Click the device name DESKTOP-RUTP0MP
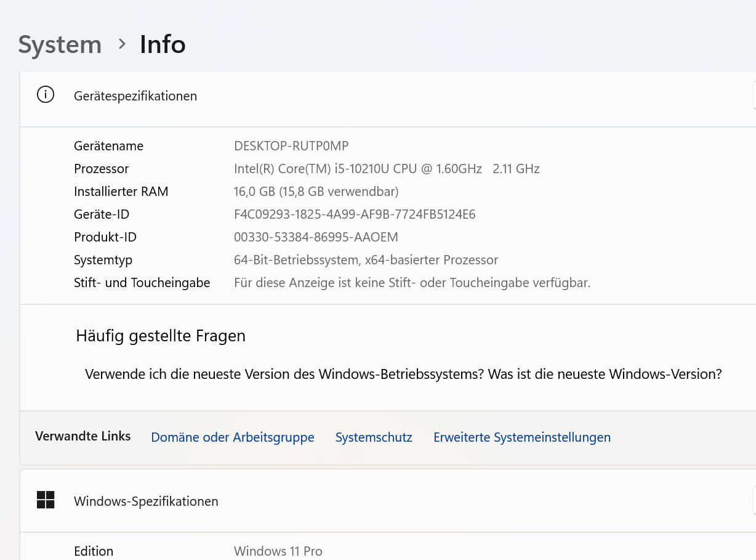This screenshot has width=756, height=560. [x=291, y=146]
